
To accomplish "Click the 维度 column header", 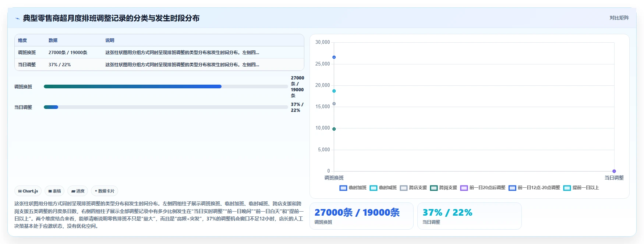I will tap(22, 40).
